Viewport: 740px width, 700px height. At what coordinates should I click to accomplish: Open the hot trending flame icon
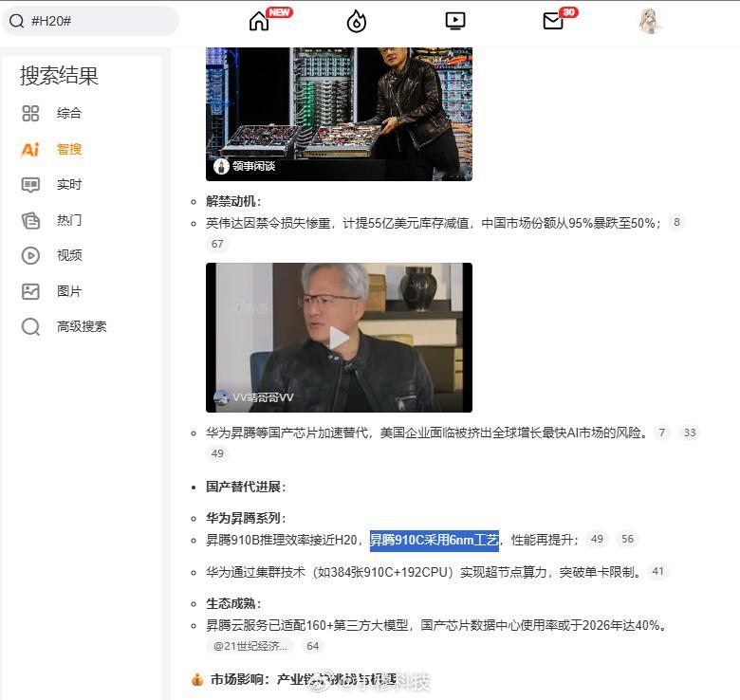click(x=357, y=21)
